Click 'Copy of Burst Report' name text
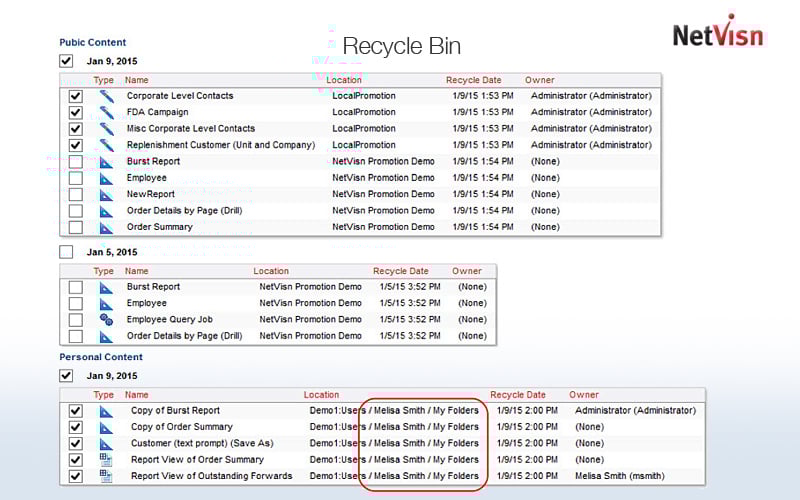This screenshot has width=800, height=500. 176,411
